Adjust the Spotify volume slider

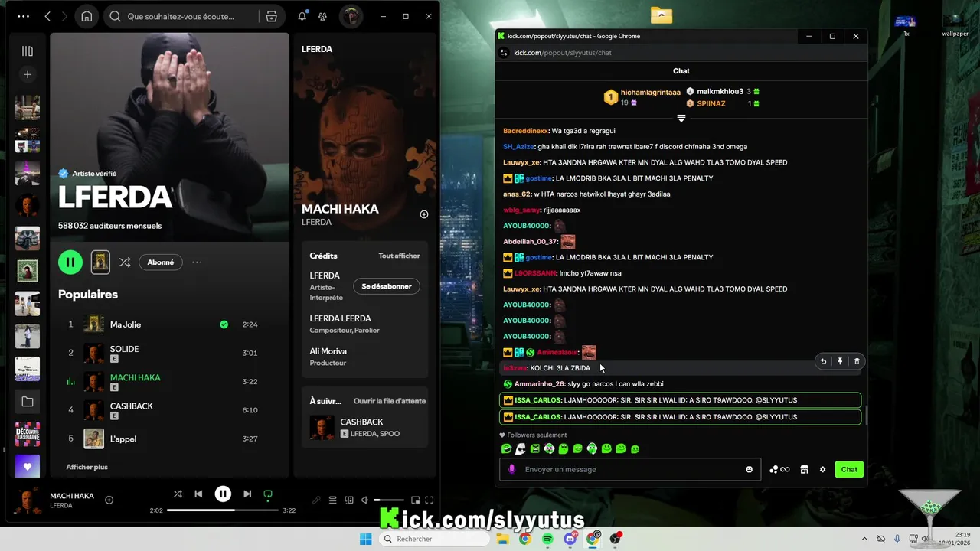point(388,500)
